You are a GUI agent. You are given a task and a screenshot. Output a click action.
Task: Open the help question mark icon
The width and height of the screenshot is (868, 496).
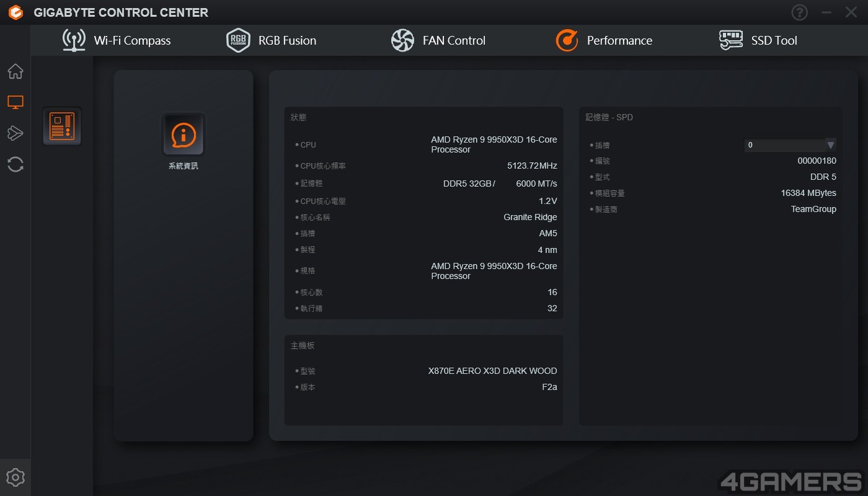[800, 12]
